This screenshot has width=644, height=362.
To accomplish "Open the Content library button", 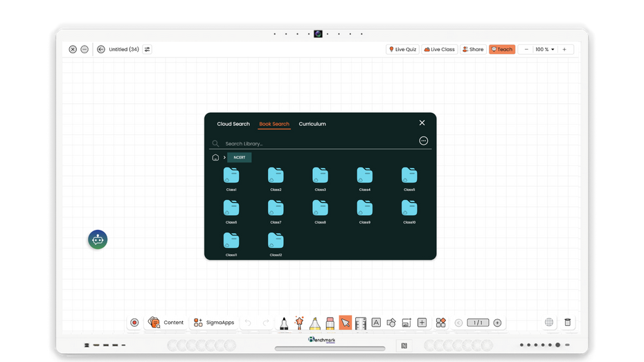I will coord(166,323).
